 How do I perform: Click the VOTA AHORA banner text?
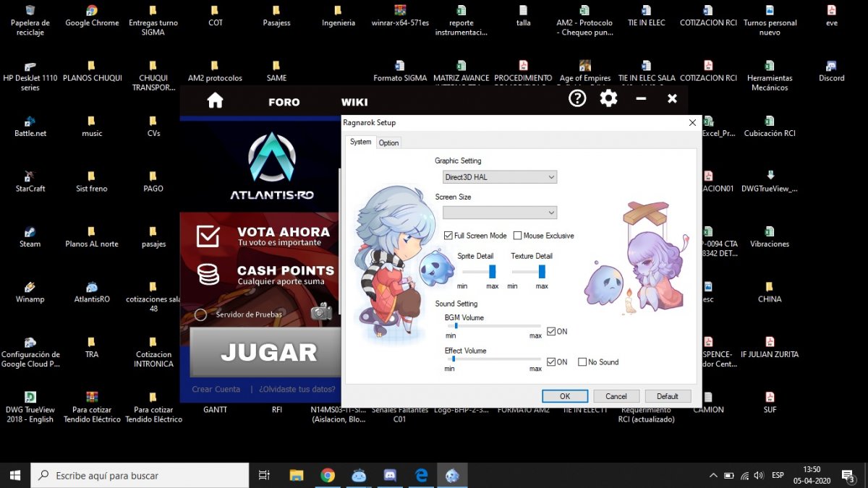pos(284,232)
